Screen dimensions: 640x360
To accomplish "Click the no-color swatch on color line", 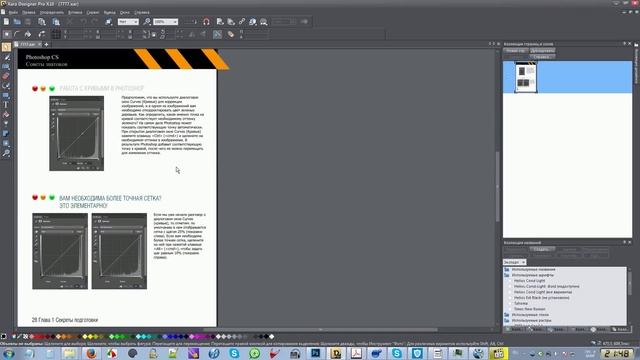I will tap(25, 337).
